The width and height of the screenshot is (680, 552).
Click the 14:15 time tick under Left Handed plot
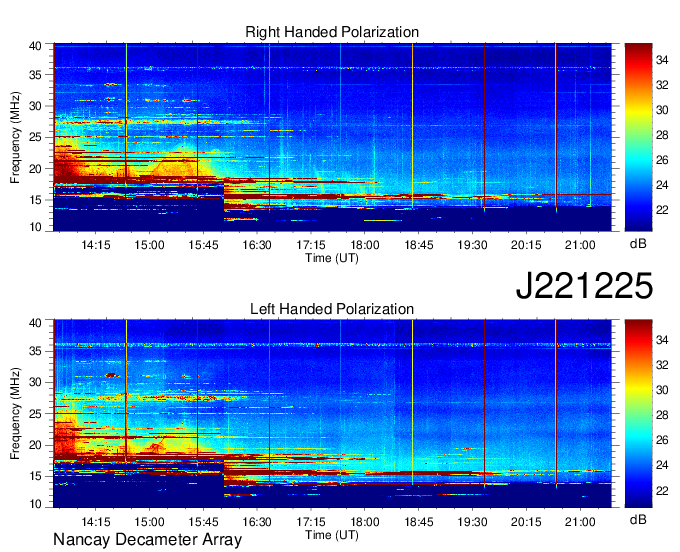click(x=95, y=522)
